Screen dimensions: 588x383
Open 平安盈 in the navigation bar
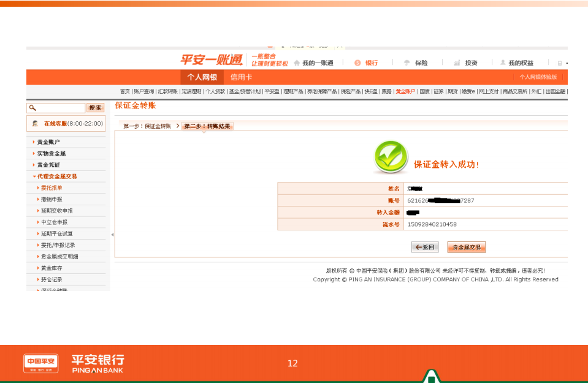272,91
